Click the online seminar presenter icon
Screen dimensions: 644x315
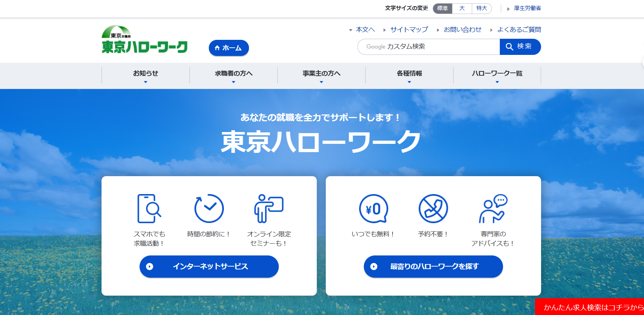[x=269, y=208]
